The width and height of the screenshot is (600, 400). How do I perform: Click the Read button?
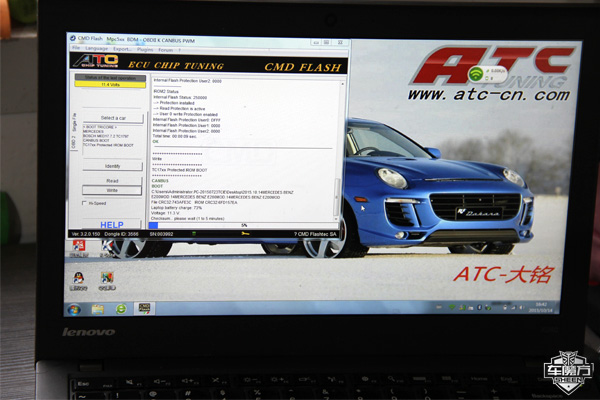(112, 181)
